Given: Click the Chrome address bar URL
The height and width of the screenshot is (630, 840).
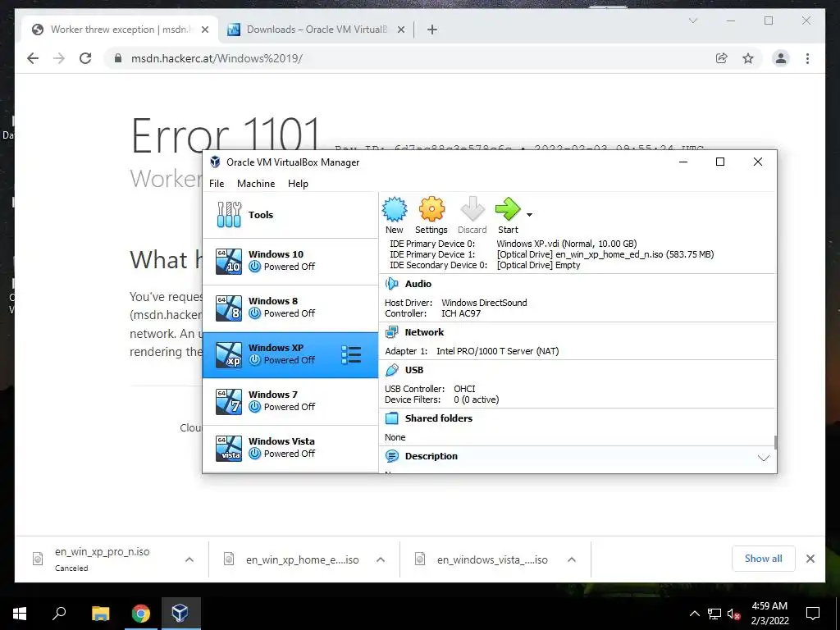Looking at the screenshot, I should [217, 58].
